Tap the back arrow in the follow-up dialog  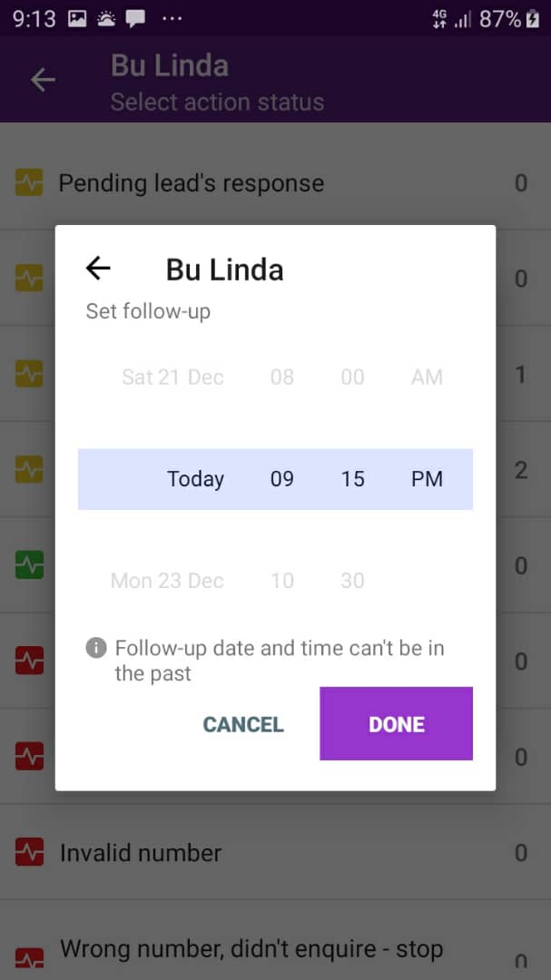(98, 269)
